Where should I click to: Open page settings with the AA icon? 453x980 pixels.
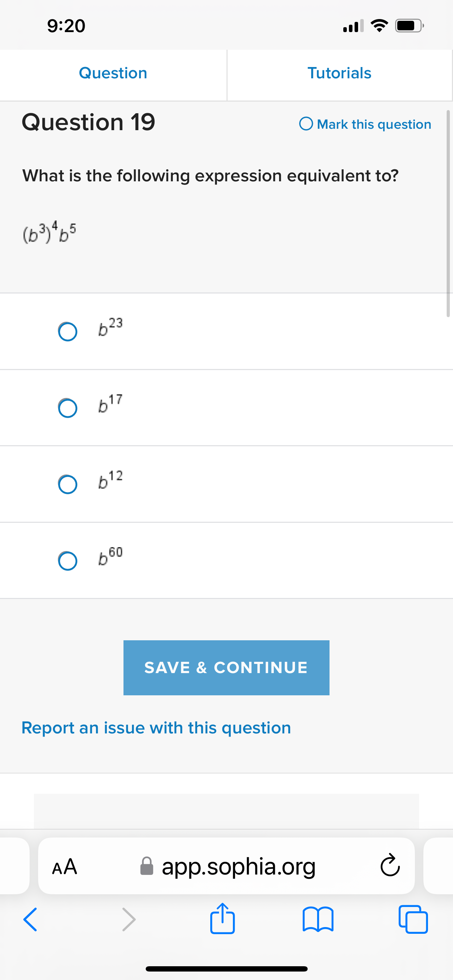[x=65, y=867]
